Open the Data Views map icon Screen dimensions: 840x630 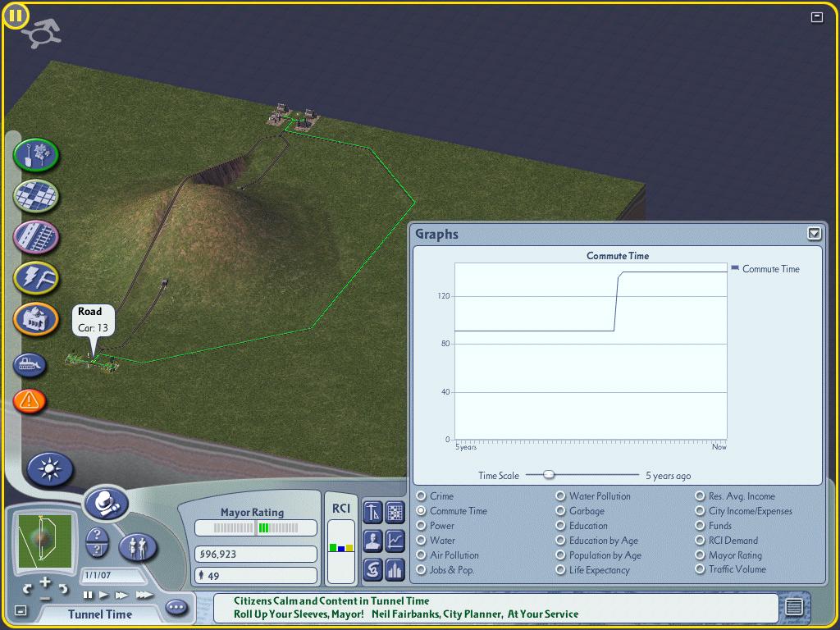pyautogui.click(x=395, y=512)
